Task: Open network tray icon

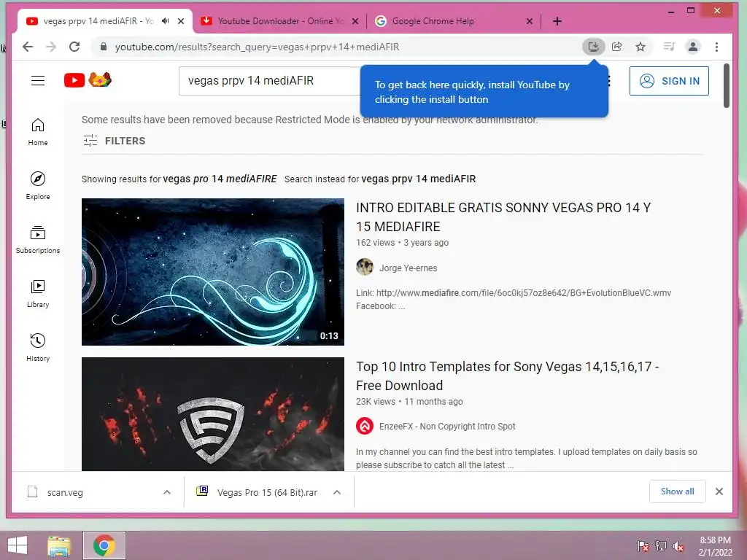Action: (660, 546)
